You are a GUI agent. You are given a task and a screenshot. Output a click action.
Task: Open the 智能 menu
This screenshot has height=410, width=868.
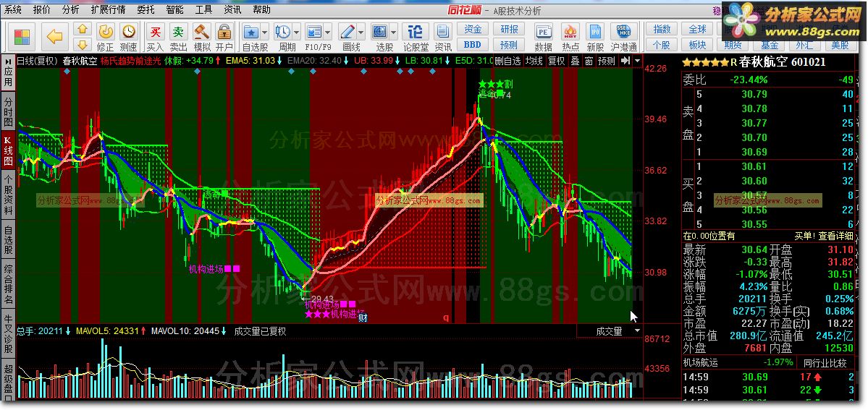[x=175, y=9]
